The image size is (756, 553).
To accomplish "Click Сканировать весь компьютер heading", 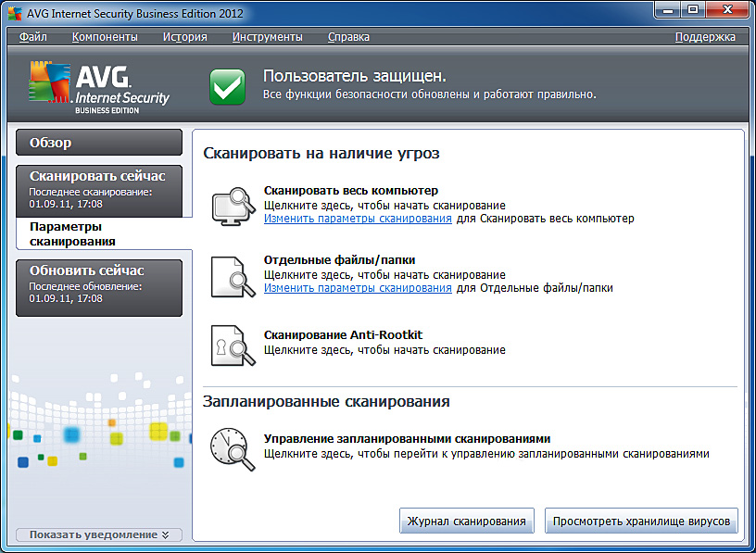I will coord(351,191).
